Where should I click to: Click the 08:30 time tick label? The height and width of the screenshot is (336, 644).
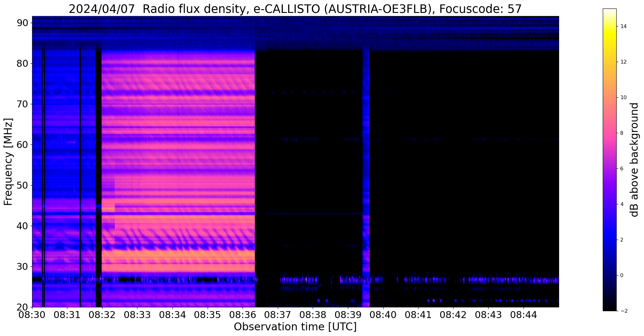32,315
